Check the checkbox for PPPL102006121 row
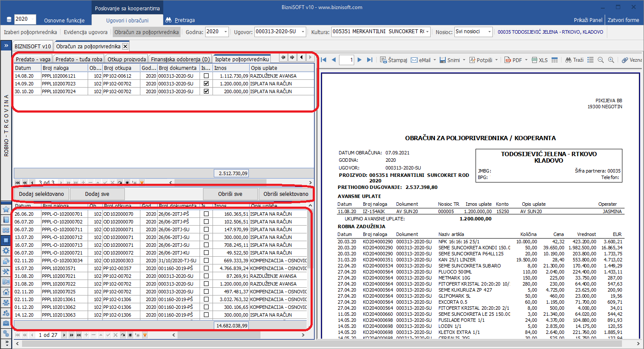 click(x=206, y=76)
